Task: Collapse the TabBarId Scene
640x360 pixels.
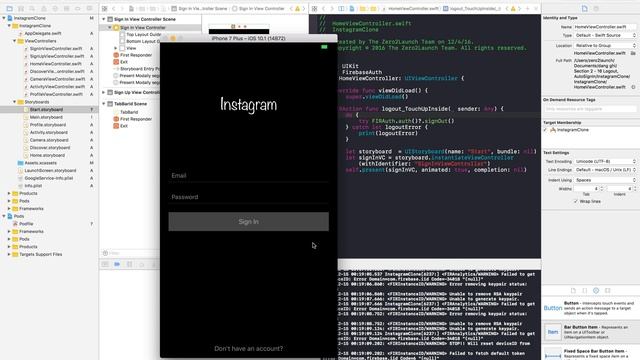Action: point(104,104)
